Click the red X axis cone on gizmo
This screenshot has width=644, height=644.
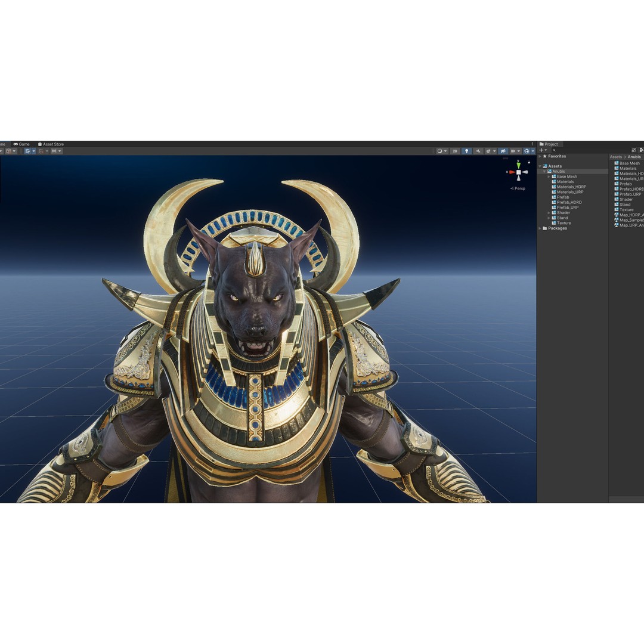pos(512,172)
